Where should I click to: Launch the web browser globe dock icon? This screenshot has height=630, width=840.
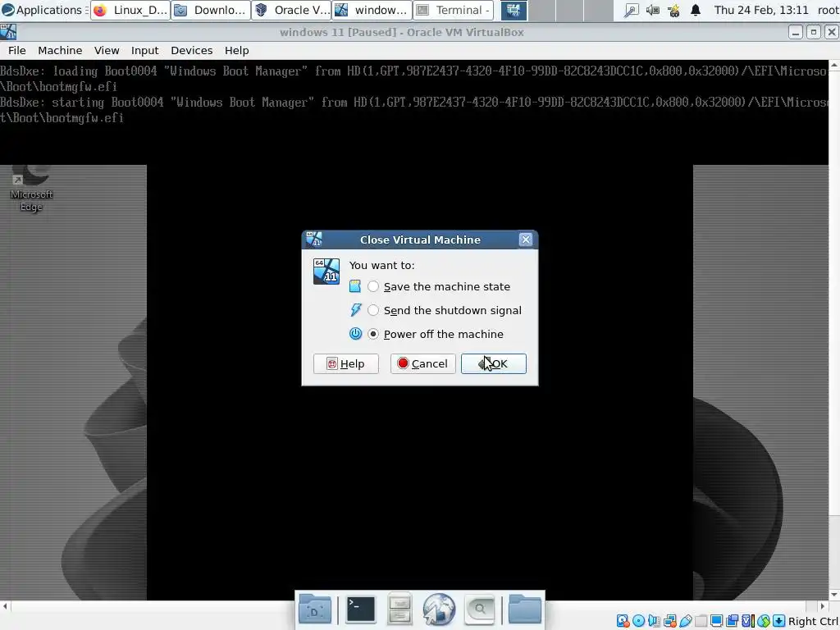point(439,609)
